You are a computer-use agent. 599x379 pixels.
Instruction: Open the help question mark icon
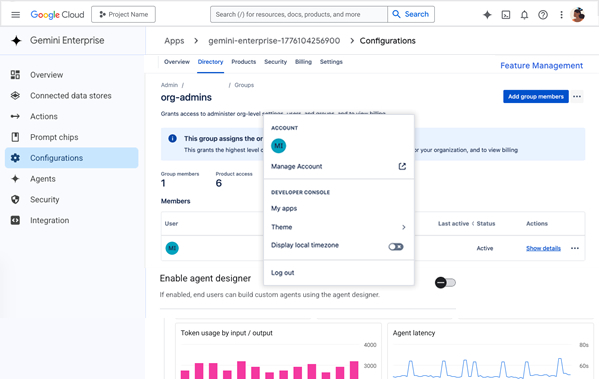click(543, 15)
